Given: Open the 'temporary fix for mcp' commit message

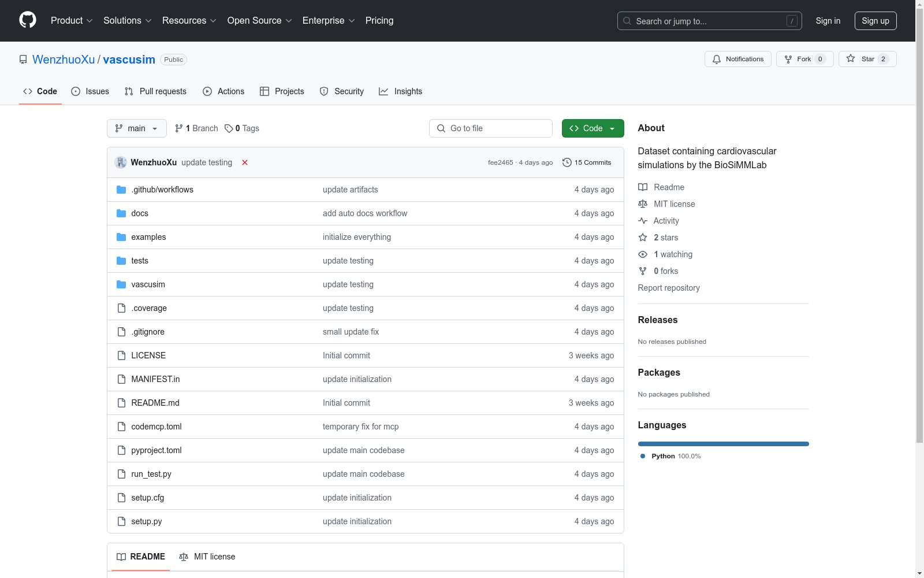Looking at the screenshot, I should pyautogui.click(x=361, y=427).
